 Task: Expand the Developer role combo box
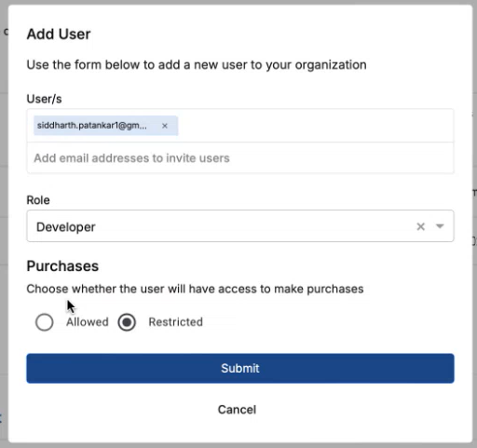tap(240, 226)
